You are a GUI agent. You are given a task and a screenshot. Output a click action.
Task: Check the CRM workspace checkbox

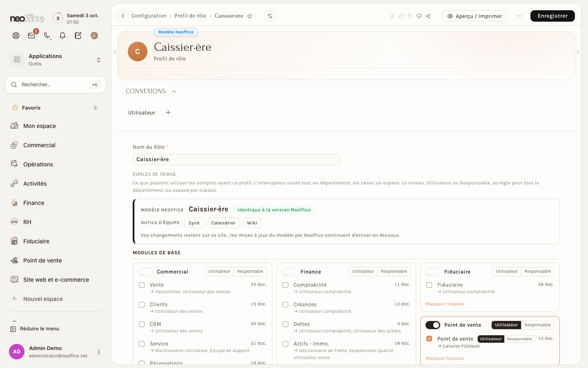pyautogui.click(x=142, y=324)
